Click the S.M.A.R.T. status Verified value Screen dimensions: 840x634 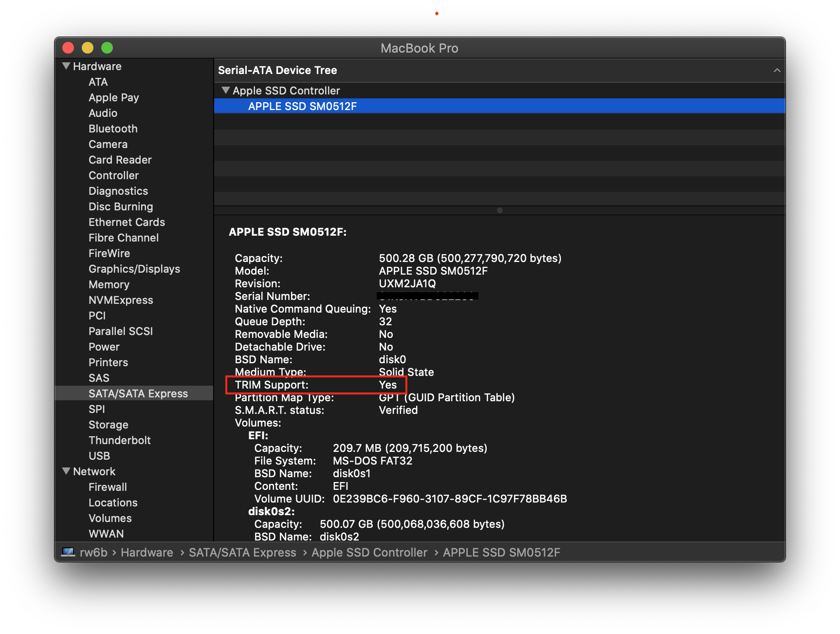click(x=398, y=410)
